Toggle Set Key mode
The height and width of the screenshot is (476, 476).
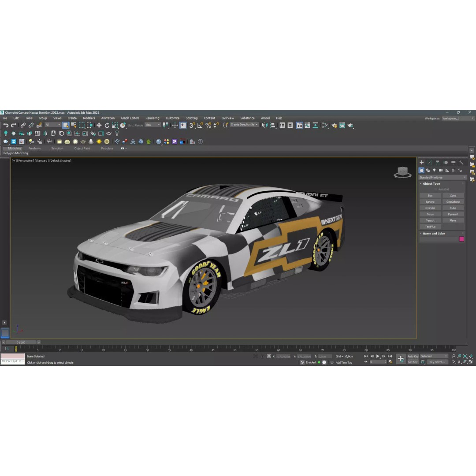[x=413, y=362]
